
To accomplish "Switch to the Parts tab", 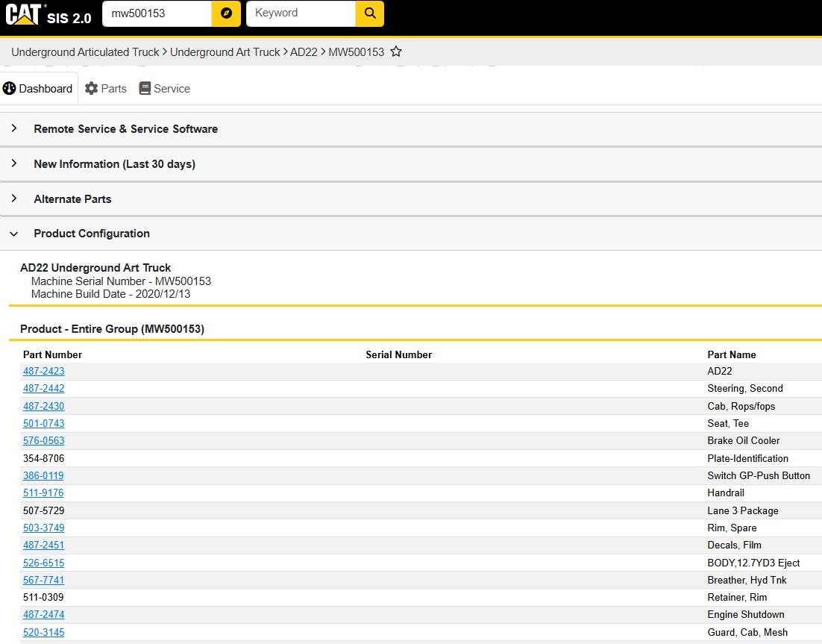I will click(106, 89).
